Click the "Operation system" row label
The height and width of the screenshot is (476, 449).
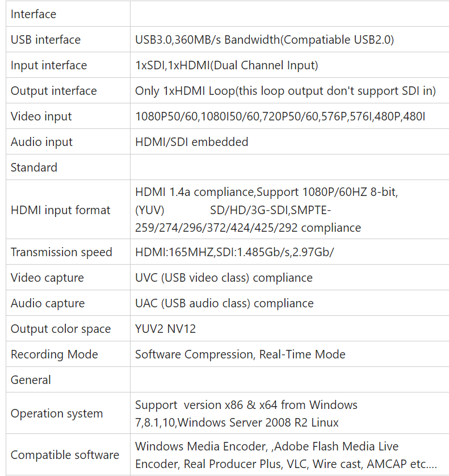[57, 414]
